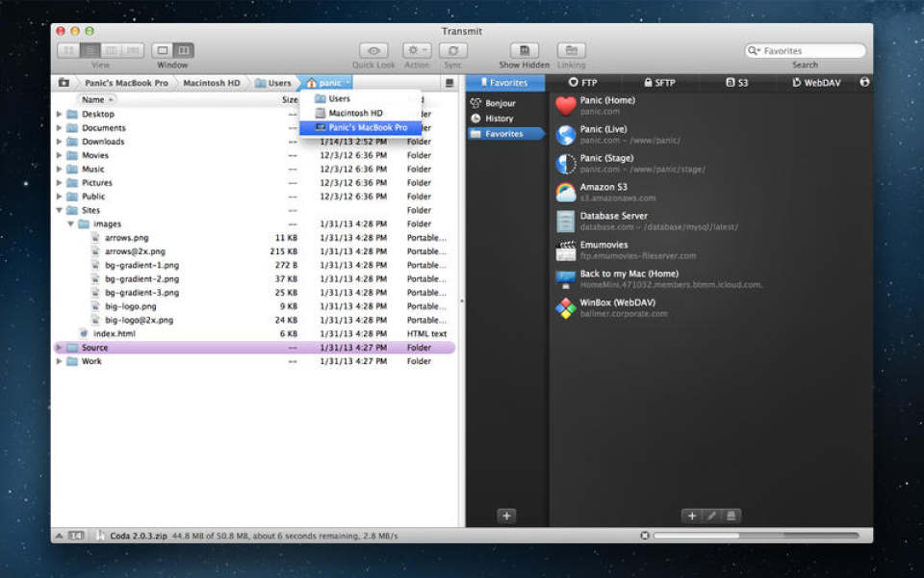924x578 pixels.
Task: Switch to the SFTP tab
Action: tap(659, 83)
